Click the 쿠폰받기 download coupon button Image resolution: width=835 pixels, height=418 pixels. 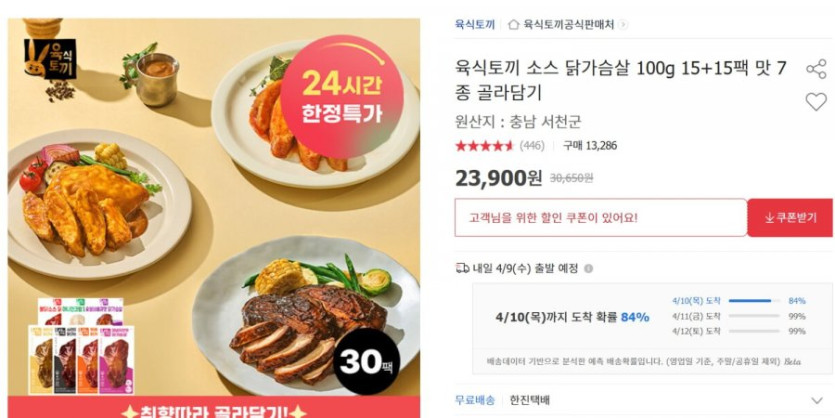click(790, 218)
